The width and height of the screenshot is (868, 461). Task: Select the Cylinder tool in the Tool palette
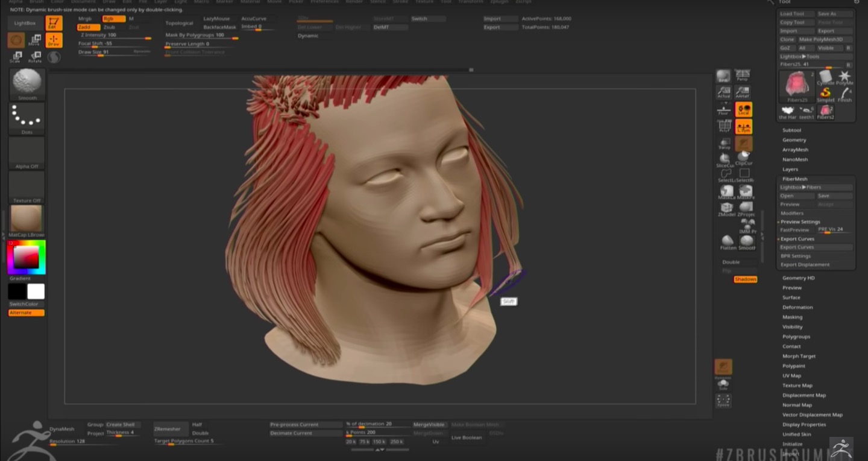click(x=825, y=78)
